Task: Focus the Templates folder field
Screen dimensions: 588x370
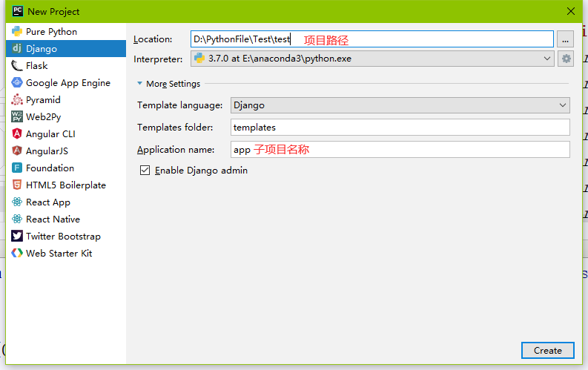Action: pos(400,128)
